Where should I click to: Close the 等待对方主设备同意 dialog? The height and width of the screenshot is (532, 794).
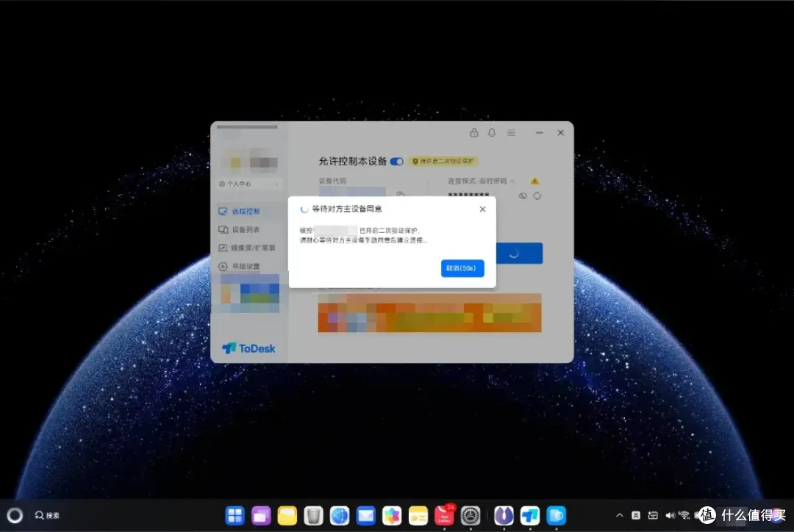(482, 209)
